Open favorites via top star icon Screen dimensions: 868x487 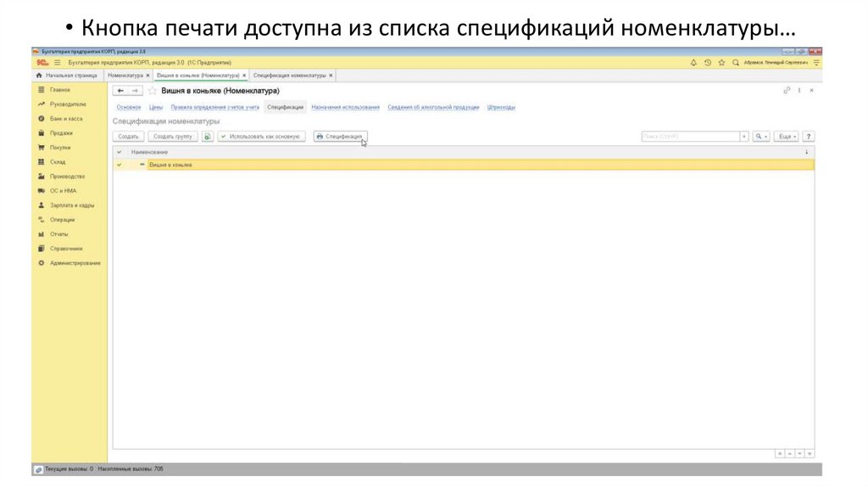tap(721, 63)
